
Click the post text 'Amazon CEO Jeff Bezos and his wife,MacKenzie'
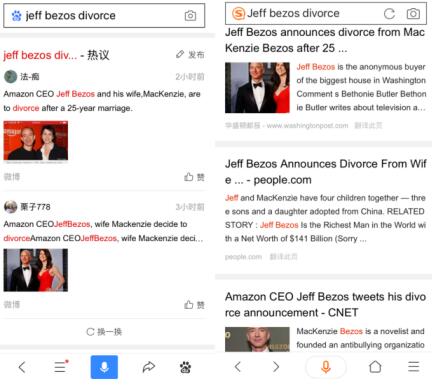pos(102,101)
